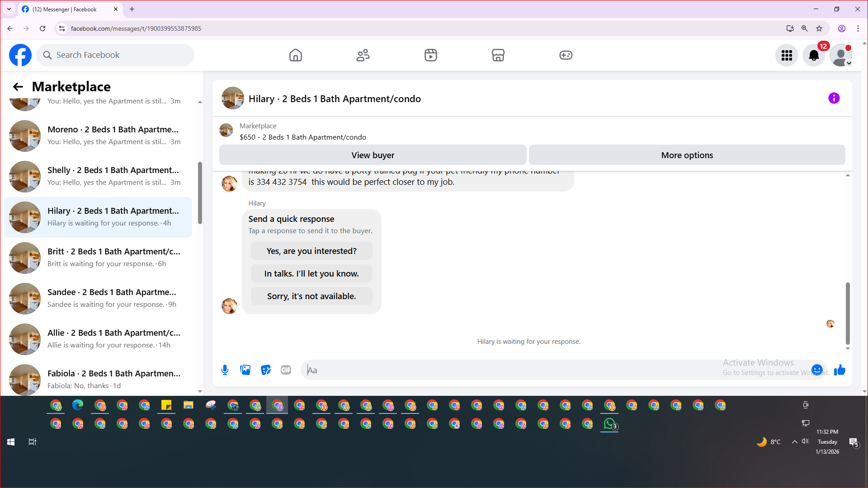Open the Marketplace tab in top navigation
This screenshot has height=488, width=868.
[498, 55]
